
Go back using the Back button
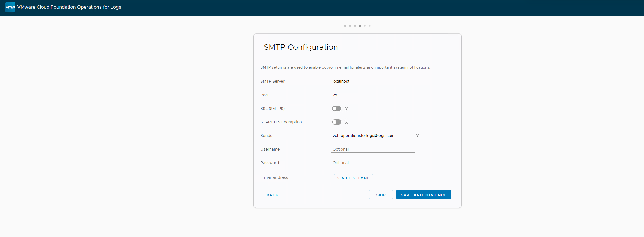click(272, 195)
